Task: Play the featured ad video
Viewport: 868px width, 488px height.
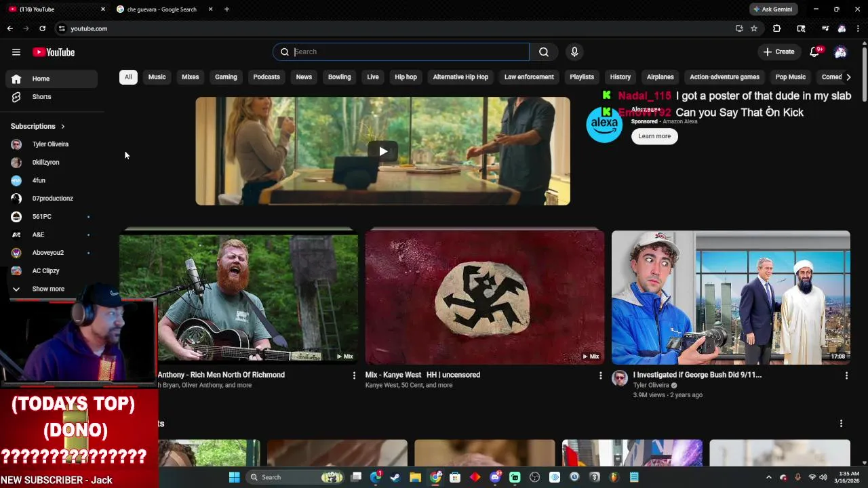Action: [383, 151]
